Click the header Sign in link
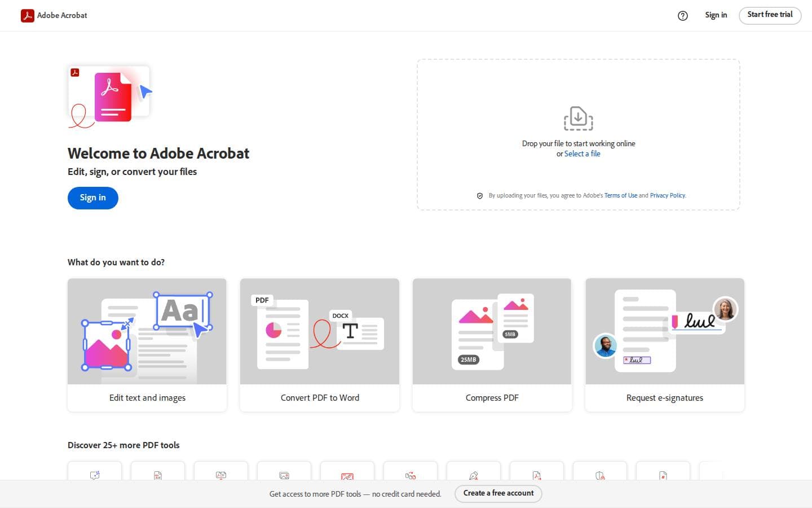The height and width of the screenshot is (508, 812). 716,15
